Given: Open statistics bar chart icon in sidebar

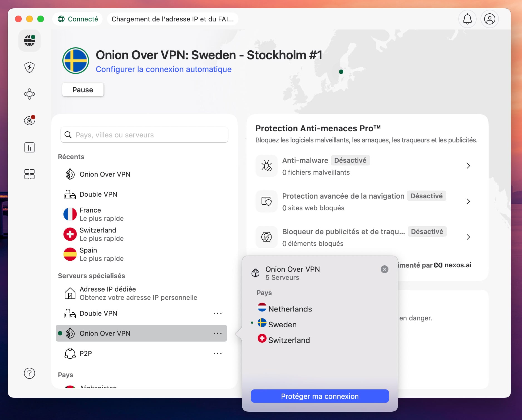Looking at the screenshot, I should (x=29, y=147).
